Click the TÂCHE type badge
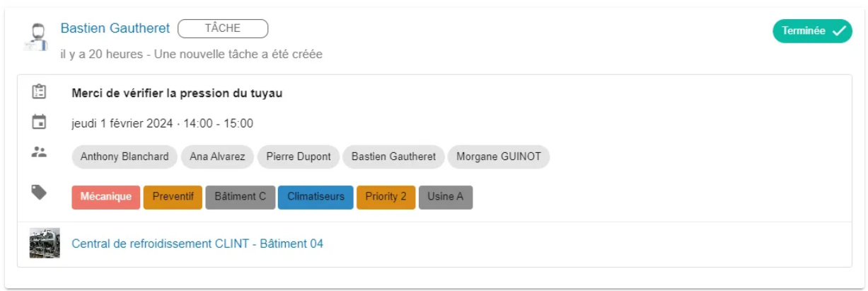Image resolution: width=868 pixels, height=291 pixels. (223, 28)
